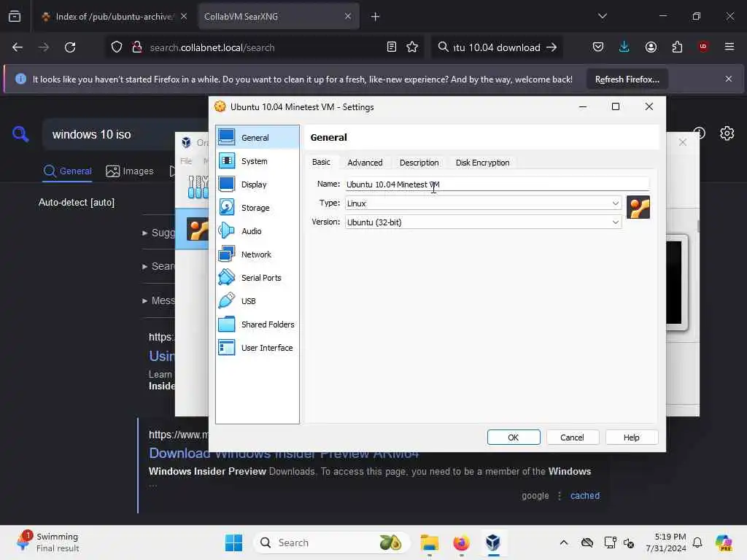Viewport: 747px width, 560px height.
Task: Go back in Firefox history
Action: 18,47
